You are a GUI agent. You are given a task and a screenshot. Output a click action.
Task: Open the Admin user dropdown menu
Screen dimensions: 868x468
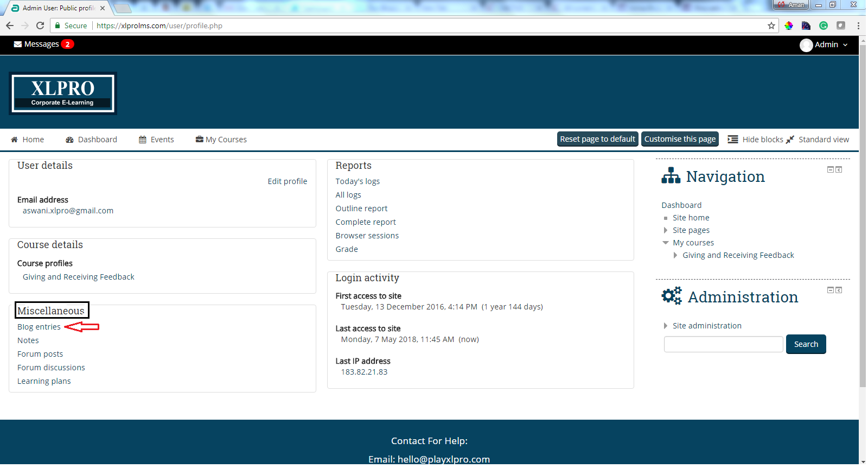pos(845,45)
